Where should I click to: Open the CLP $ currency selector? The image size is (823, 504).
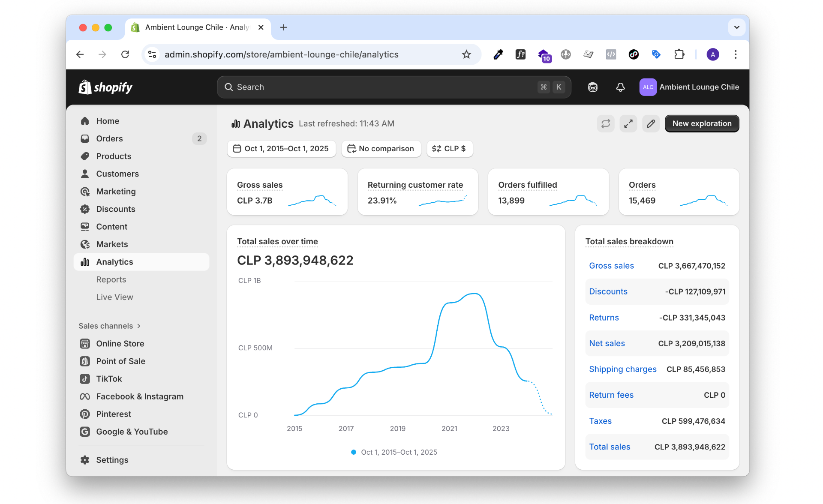coord(449,149)
